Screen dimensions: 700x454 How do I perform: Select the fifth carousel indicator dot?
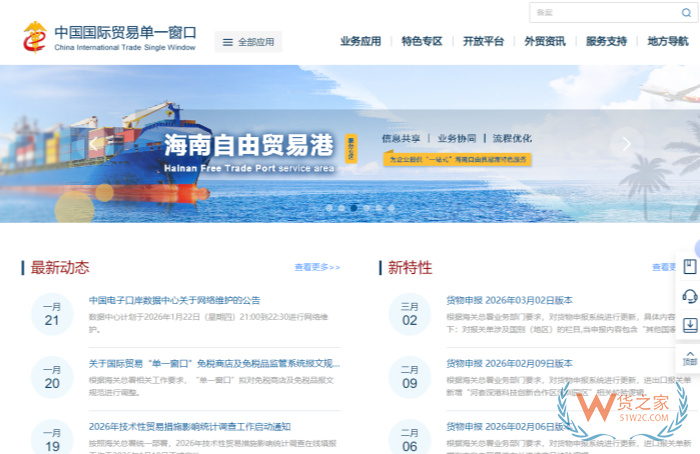pos(379,208)
